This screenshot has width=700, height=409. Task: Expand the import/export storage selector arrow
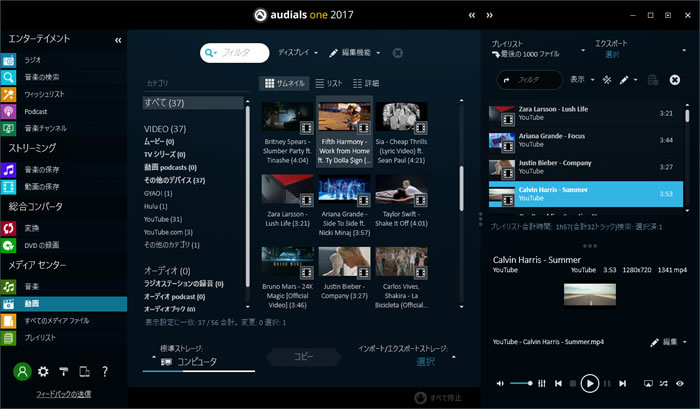454,357
